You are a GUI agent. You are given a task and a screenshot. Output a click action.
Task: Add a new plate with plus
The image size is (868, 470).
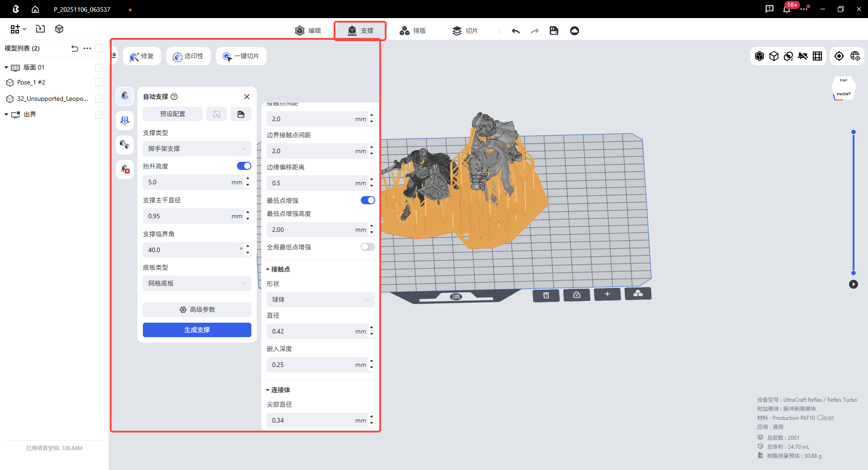607,294
